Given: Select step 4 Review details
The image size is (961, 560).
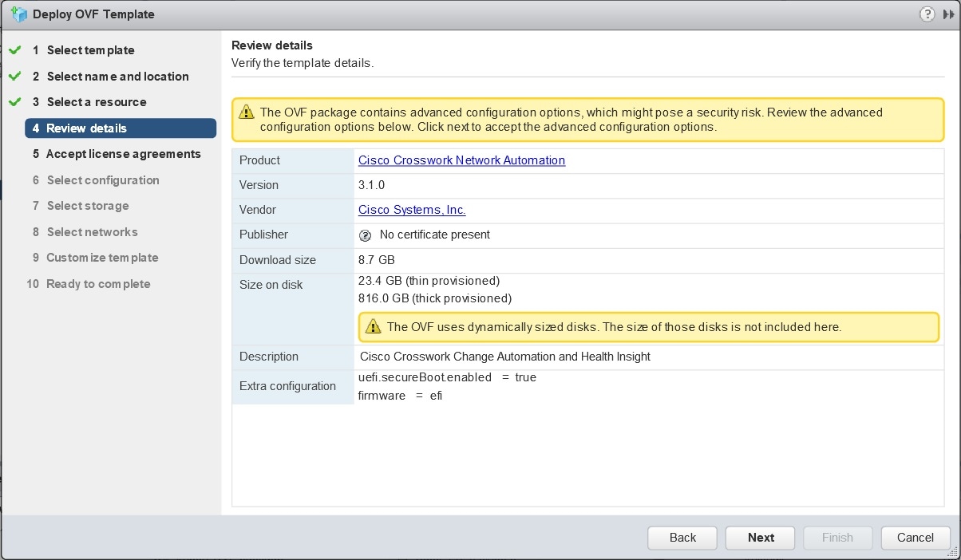Looking at the screenshot, I should pyautogui.click(x=120, y=128).
